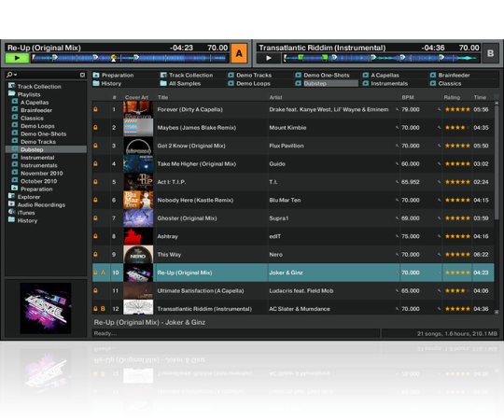This screenshot has width=504, height=420.
Task: Open the October 2010 playlist
Action: tap(38, 181)
